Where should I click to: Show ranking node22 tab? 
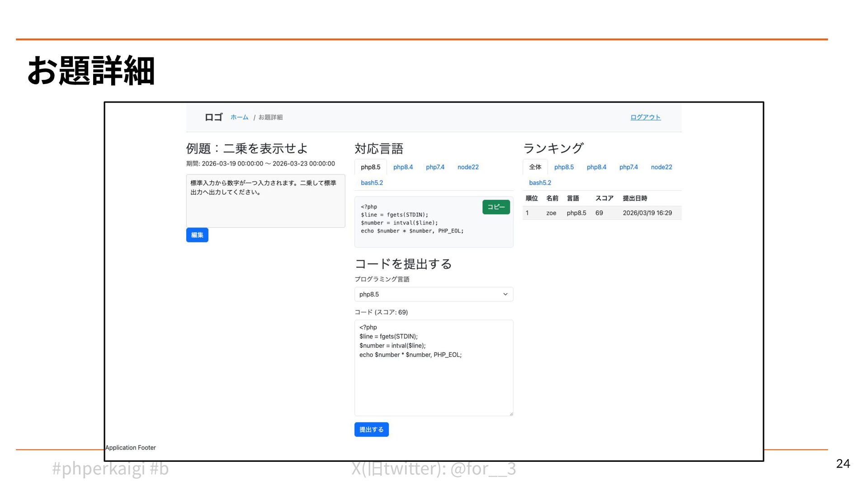661,167
